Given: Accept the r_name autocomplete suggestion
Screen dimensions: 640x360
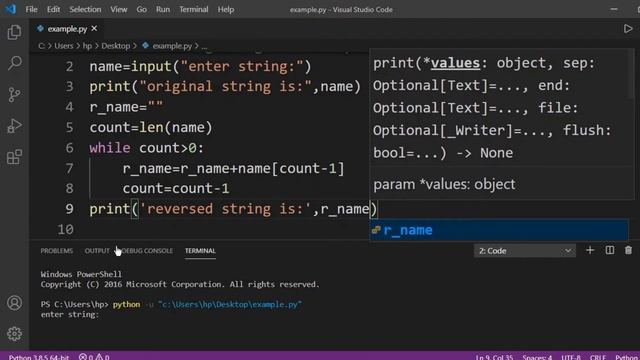Looking at the screenshot, I should (499, 230).
